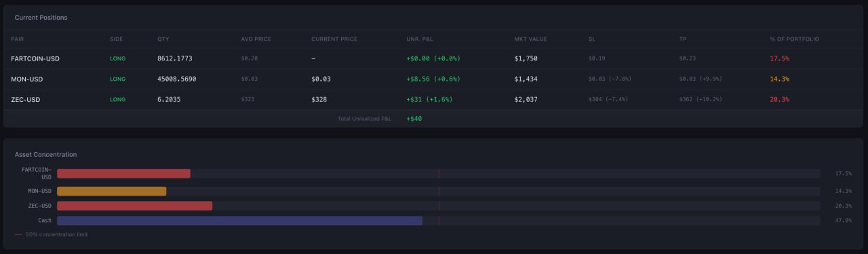
Task: Click quantity 45008.5690
Action: coord(177,79)
